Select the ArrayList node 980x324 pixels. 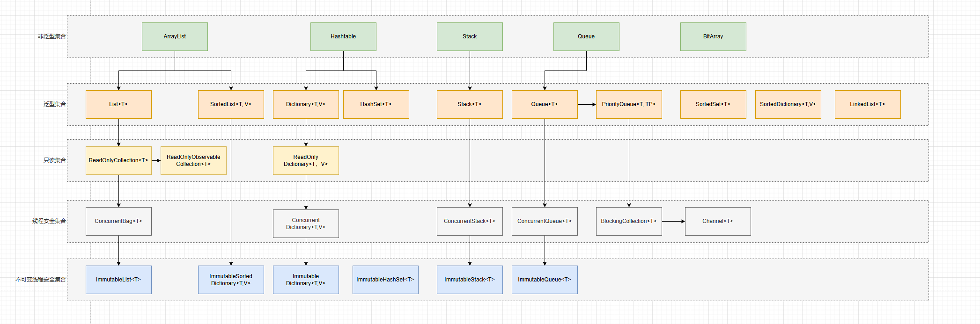[175, 36]
